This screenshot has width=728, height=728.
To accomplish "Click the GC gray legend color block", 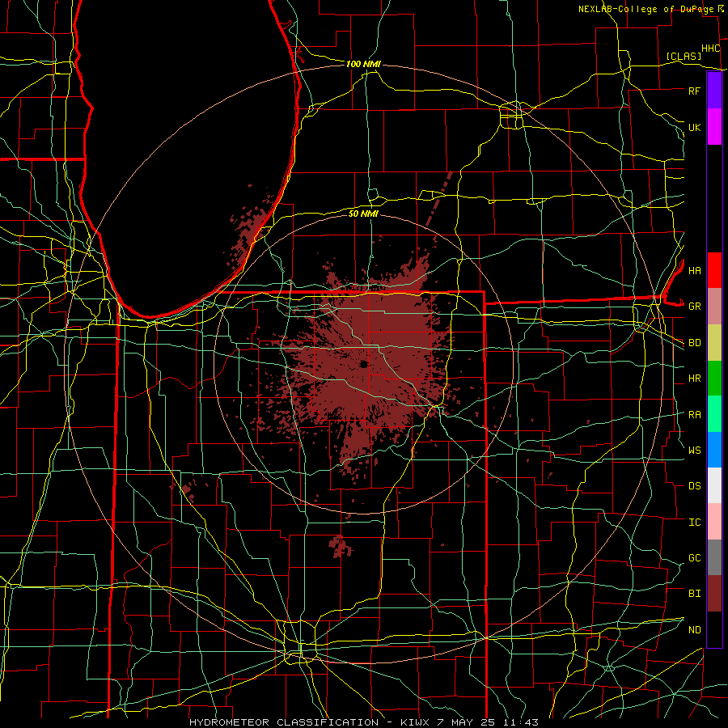I will [x=714, y=557].
